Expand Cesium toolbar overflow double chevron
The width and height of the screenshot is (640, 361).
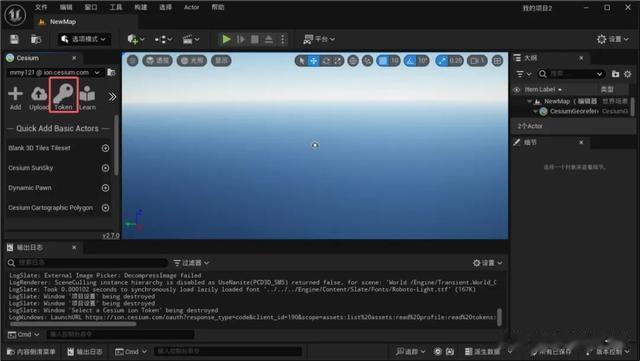pyautogui.click(x=112, y=97)
